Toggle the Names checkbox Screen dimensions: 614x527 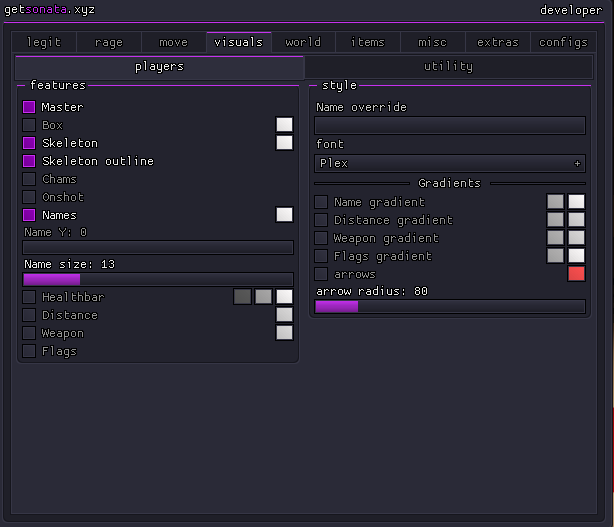click(29, 215)
